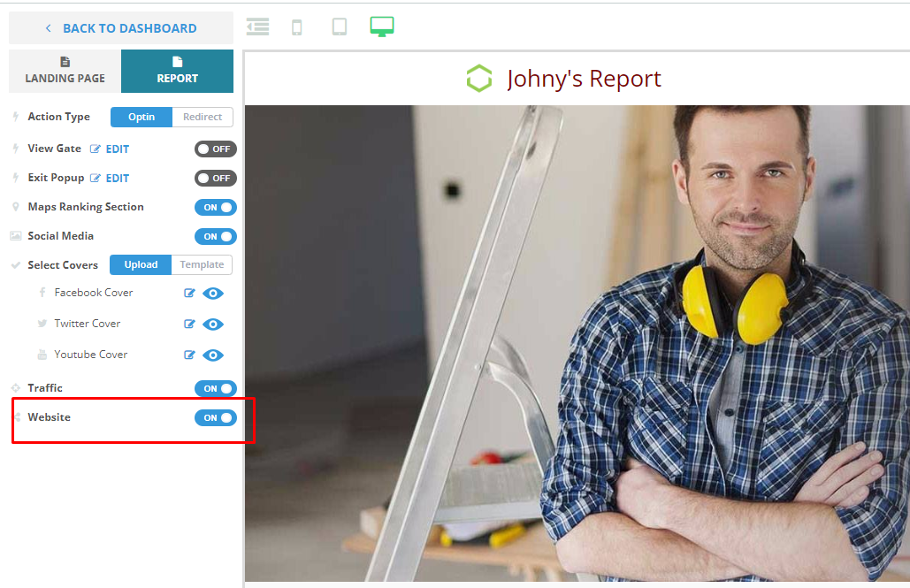Enable the View Gate switch
This screenshot has width=910, height=588.
pyautogui.click(x=215, y=149)
